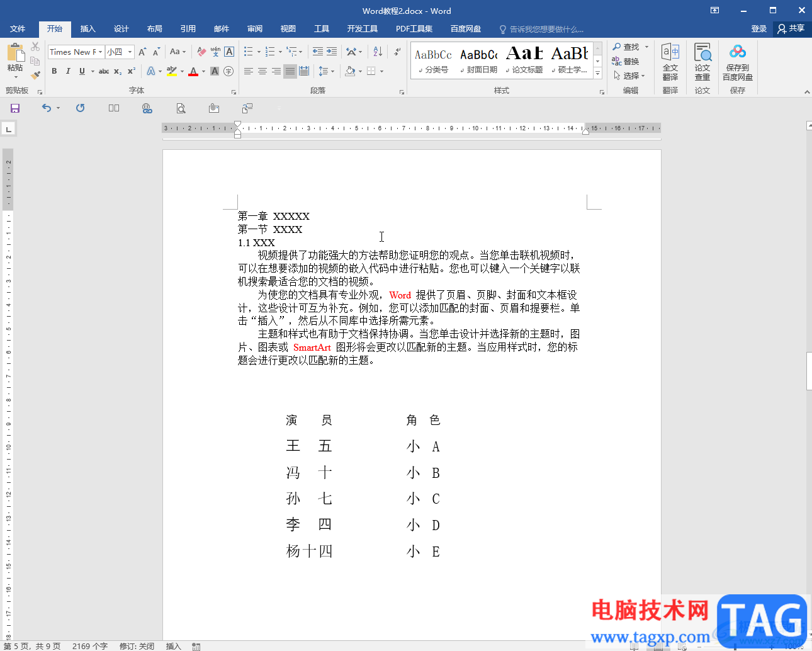Click the Save icon in quick access toolbar
This screenshot has width=812, height=651.
coord(15,108)
